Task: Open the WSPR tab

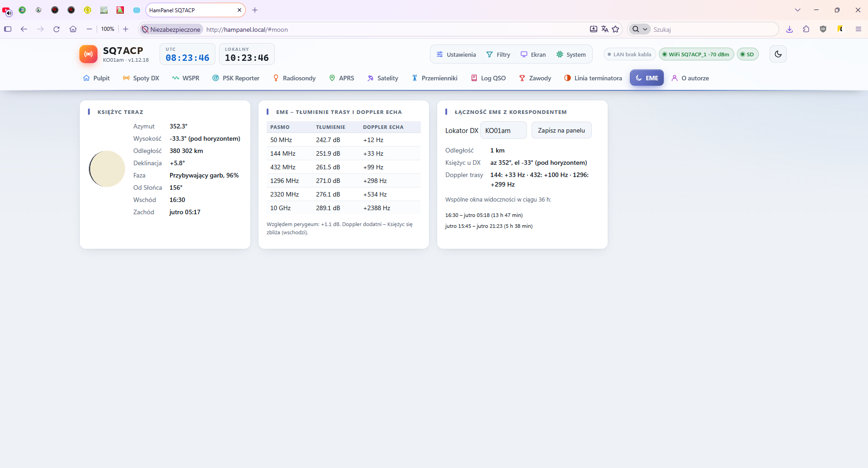Action: pyautogui.click(x=185, y=78)
